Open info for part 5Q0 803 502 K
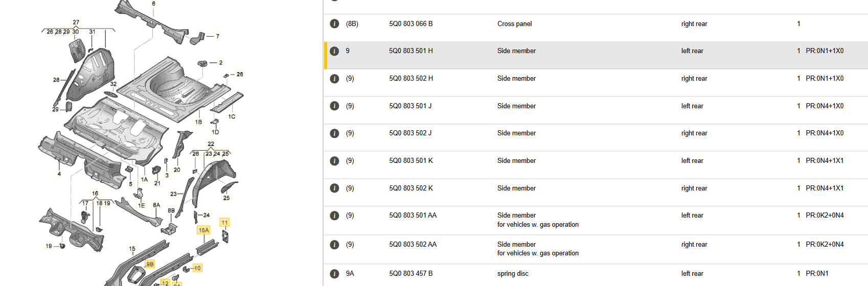Image resolution: width=868 pixels, height=286 pixels. coord(334,188)
